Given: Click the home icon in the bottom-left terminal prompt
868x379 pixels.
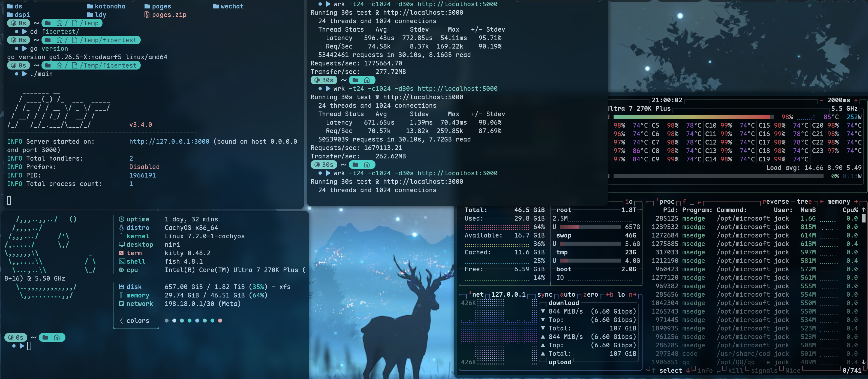Looking at the screenshot, I should pyautogui.click(x=57, y=338).
